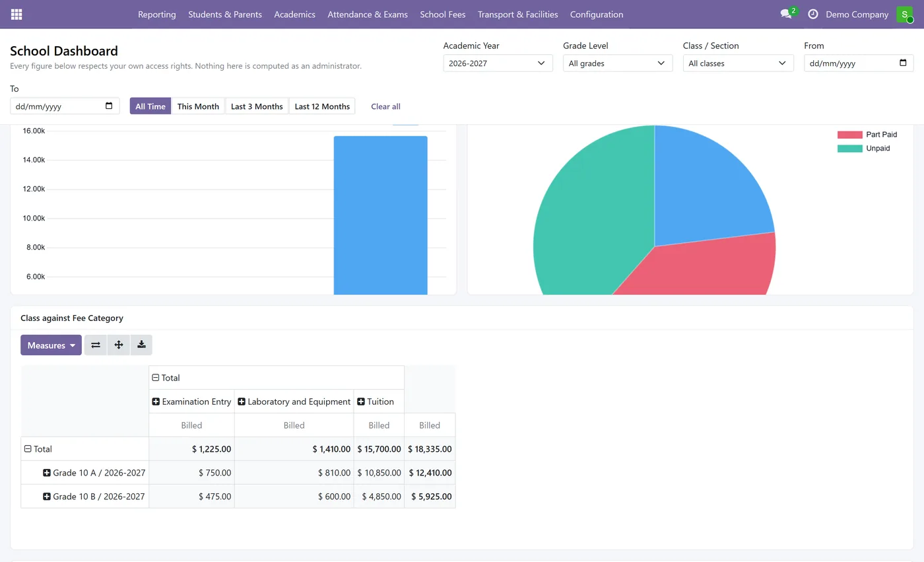Select the Last 3 Months filter

257,106
